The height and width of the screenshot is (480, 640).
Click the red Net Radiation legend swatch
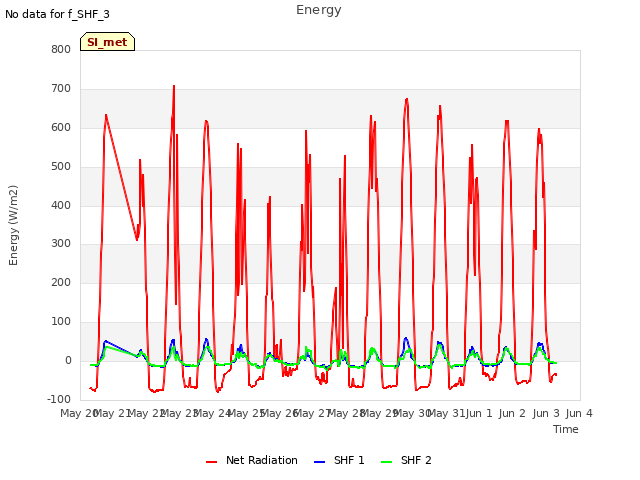(211, 462)
